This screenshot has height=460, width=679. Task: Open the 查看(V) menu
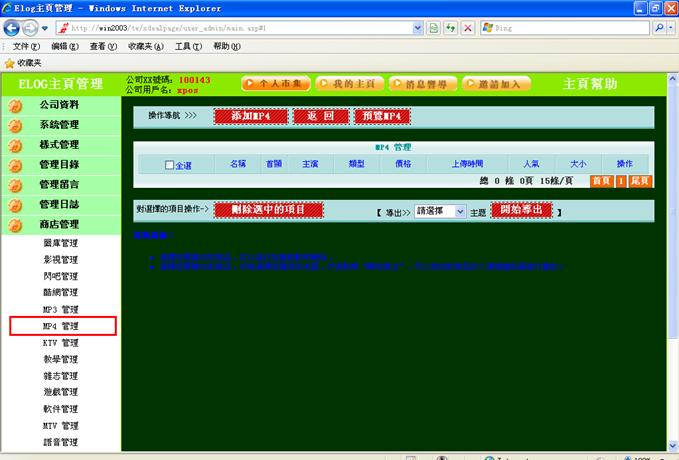click(x=103, y=46)
